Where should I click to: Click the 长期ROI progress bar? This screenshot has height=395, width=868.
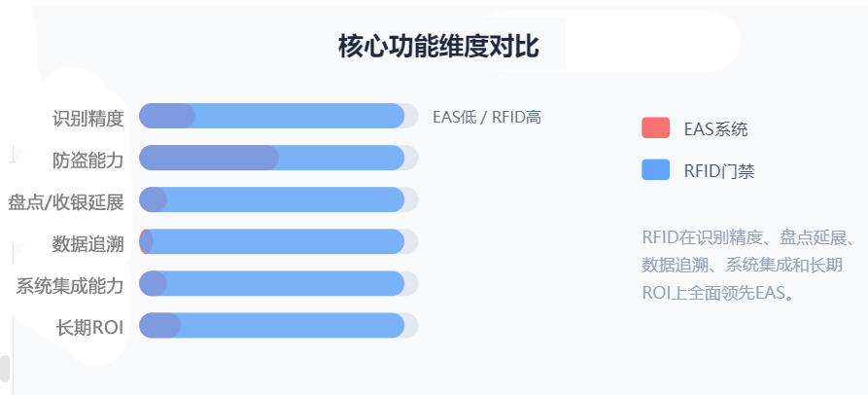[x=278, y=325]
